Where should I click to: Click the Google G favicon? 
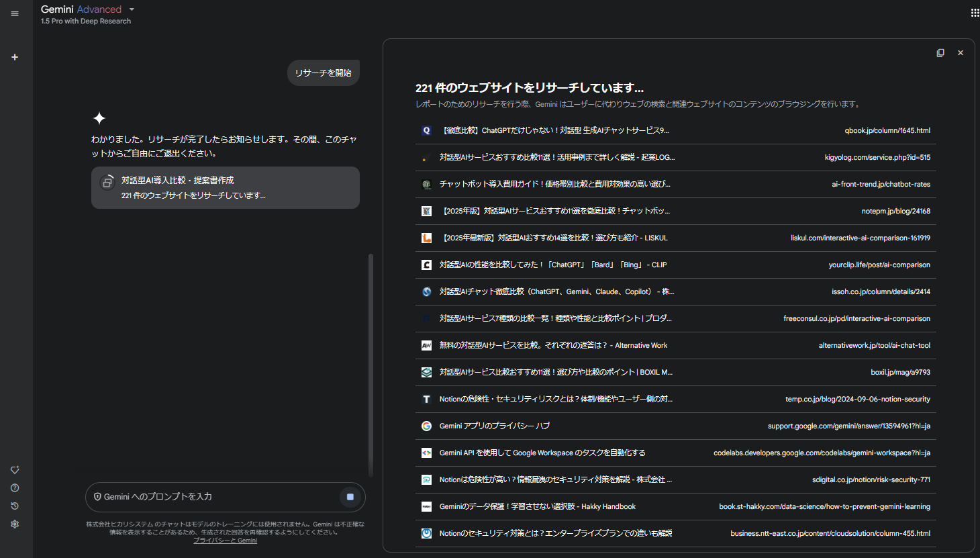pos(426,426)
